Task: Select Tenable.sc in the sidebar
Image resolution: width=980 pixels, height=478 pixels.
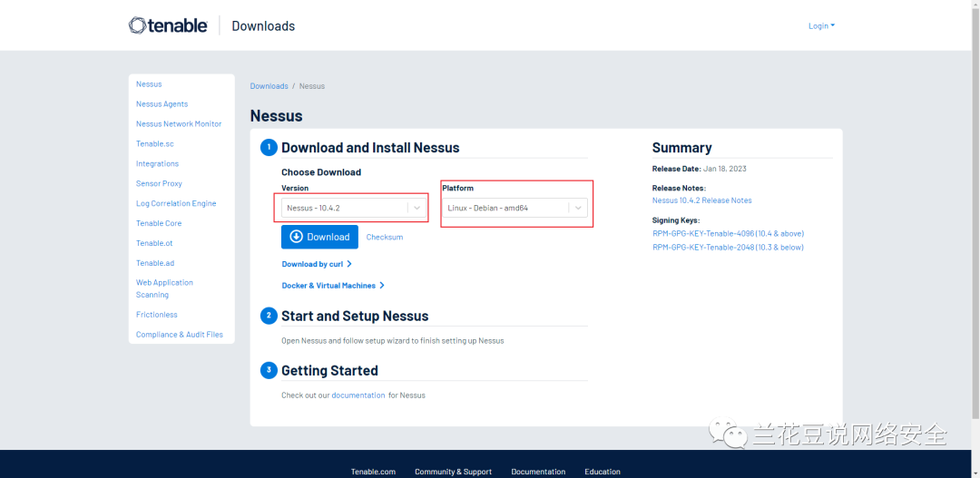Action: (154, 144)
